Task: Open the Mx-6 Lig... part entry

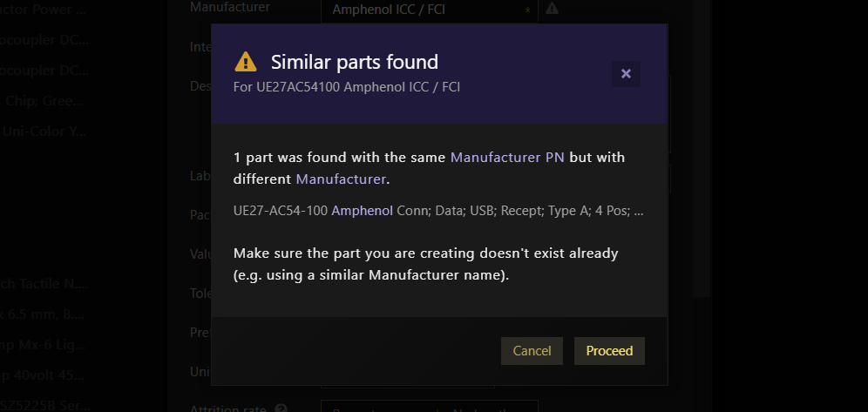Action: tap(44, 345)
